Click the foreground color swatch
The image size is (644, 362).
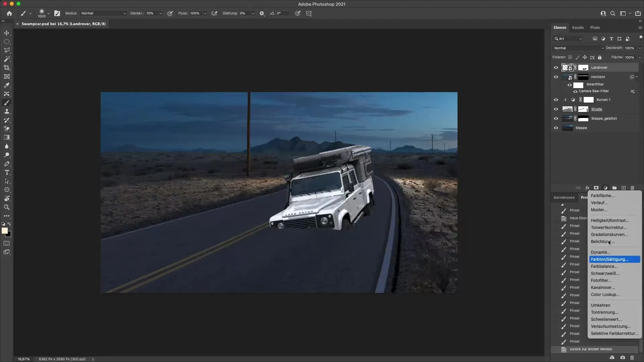coord(5,231)
